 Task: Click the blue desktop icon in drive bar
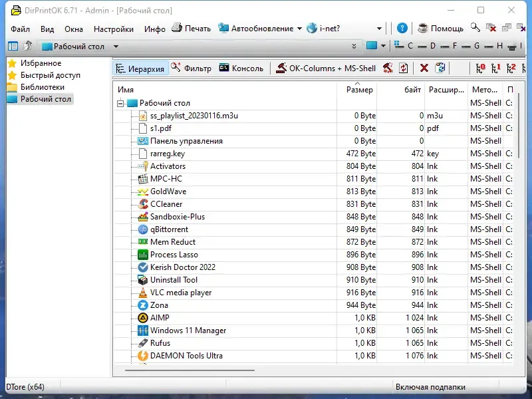[372, 45]
